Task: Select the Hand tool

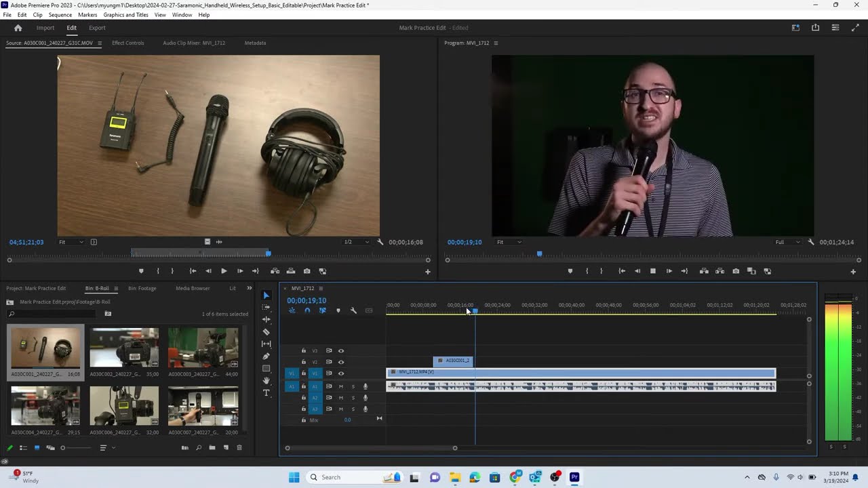Action: coord(266,381)
